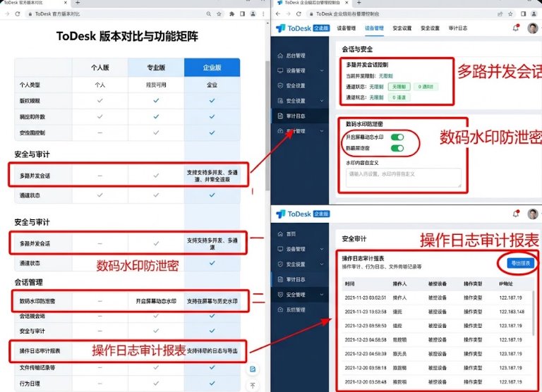Open the user avatar above 会话与安全 page
This screenshot has height=392, width=542.
533,28
